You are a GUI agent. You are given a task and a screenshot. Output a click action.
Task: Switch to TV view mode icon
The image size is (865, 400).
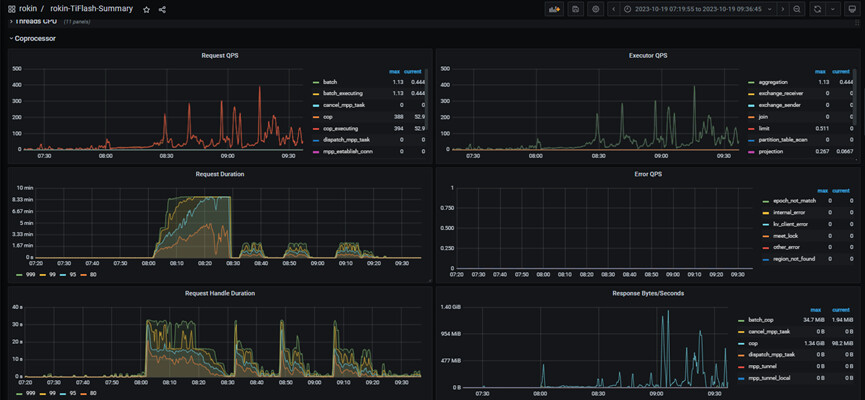point(850,9)
